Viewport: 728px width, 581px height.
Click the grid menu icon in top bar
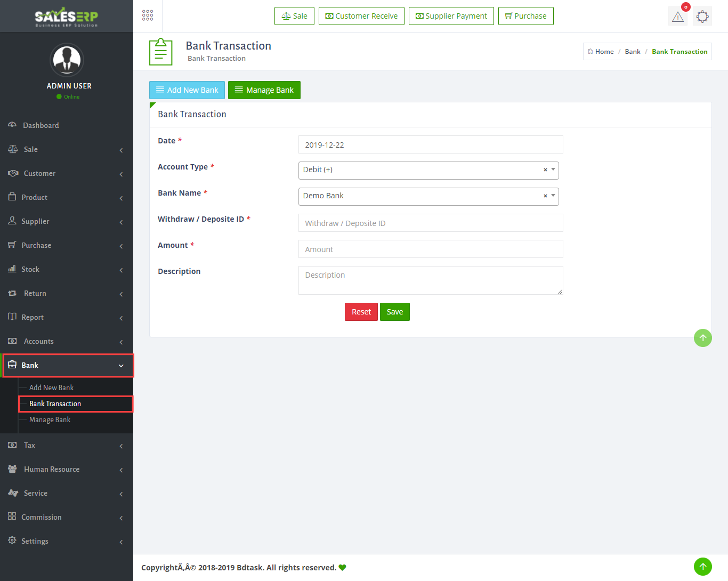[148, 16]
